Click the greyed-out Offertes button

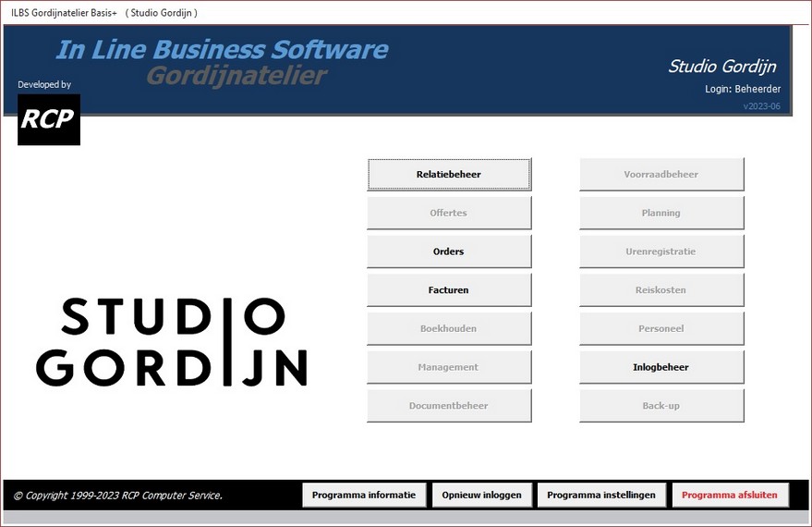[449, 213]
